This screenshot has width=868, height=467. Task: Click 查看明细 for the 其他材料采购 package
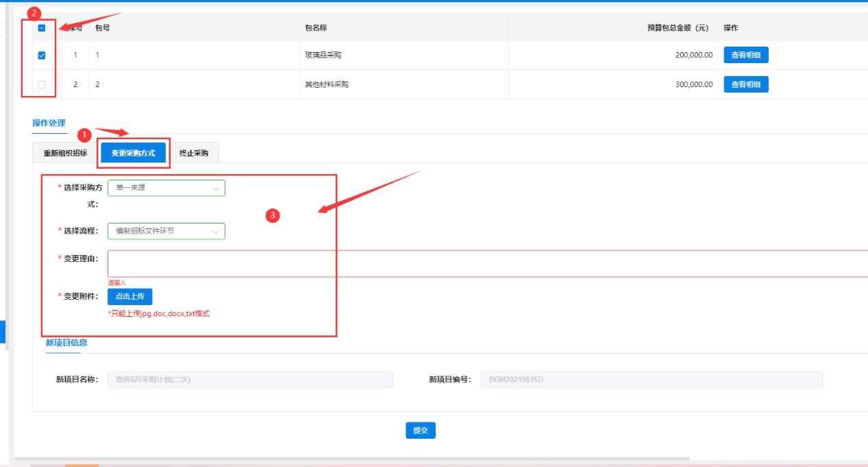(x=745, y=85)
